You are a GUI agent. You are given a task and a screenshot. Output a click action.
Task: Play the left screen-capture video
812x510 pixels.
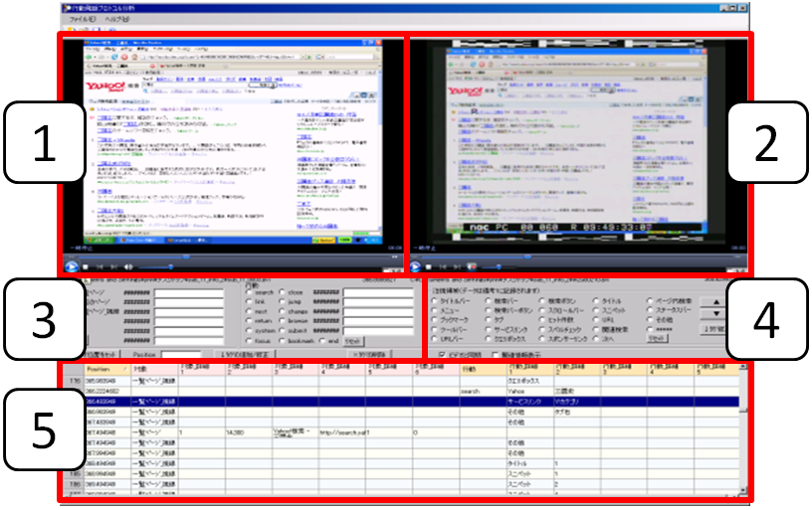(71, 266)
